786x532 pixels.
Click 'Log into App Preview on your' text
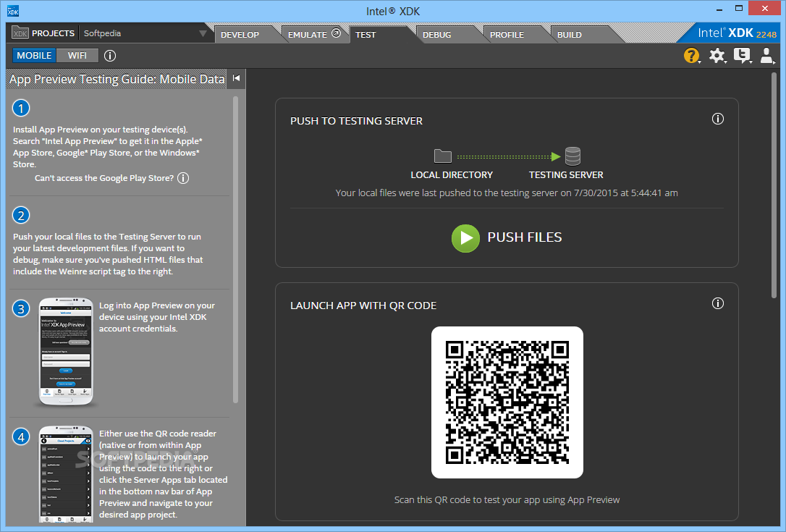point(157,305)
